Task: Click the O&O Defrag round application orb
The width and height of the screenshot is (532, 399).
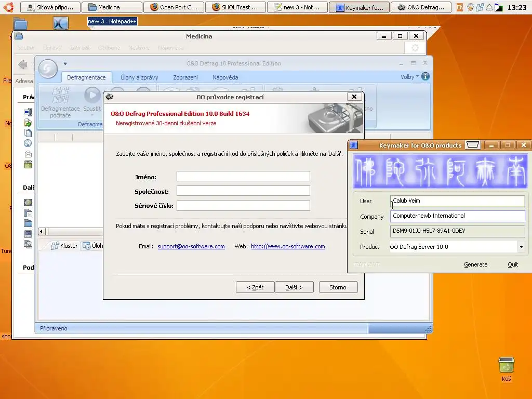Action: tap(48, 69)
